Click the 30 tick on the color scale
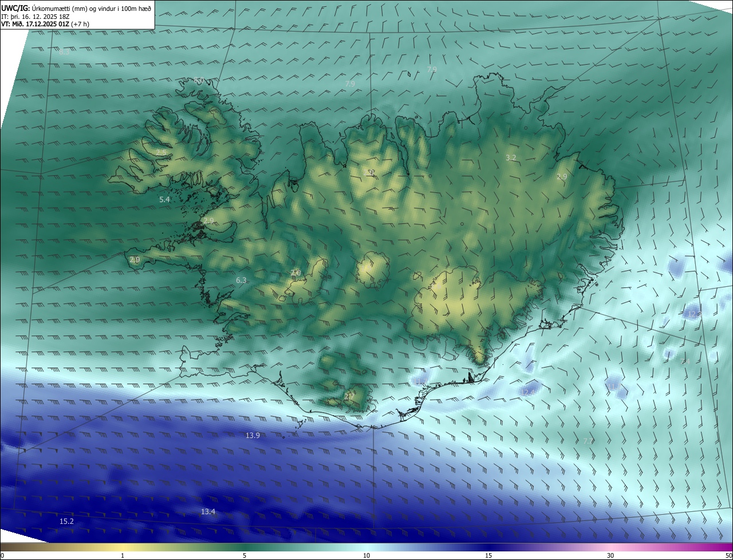Viewport: 733px width, 560px height. [x=610, y=555]
